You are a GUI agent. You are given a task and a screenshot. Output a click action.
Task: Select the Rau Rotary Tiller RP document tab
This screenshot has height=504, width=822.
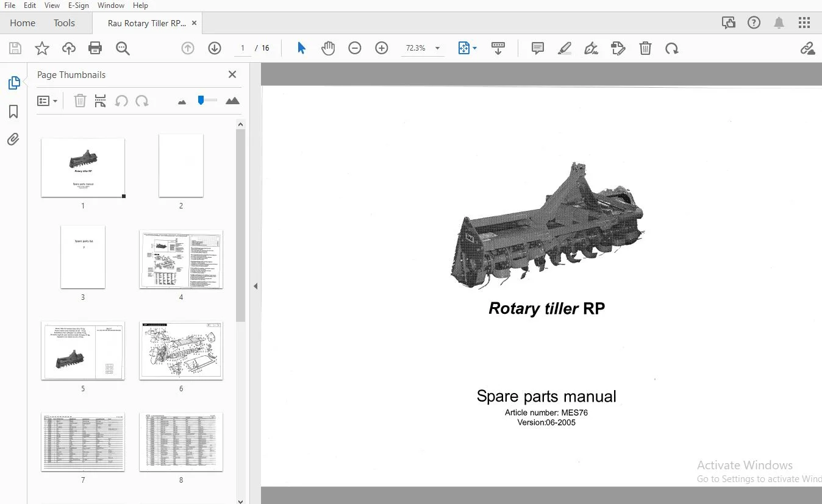(x=146, y=23)
